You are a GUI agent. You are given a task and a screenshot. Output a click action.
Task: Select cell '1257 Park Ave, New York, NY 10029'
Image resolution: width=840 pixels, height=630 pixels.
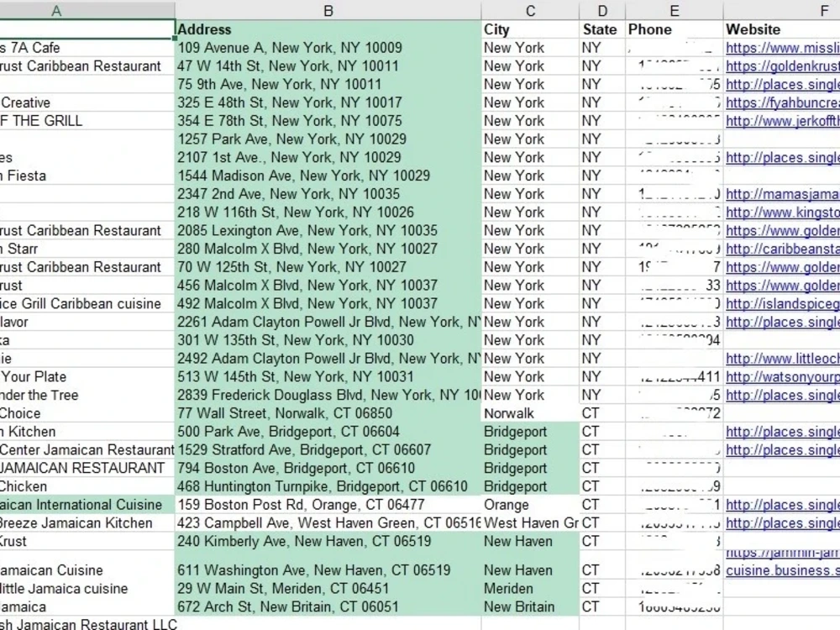tap(328, 139)
